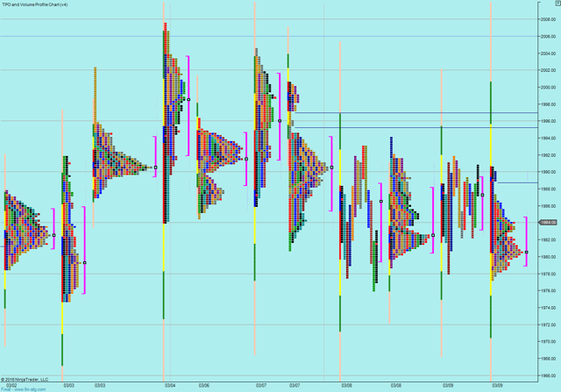
Task: Click the 2000.00 price axis label
Action: click(549, 87)
